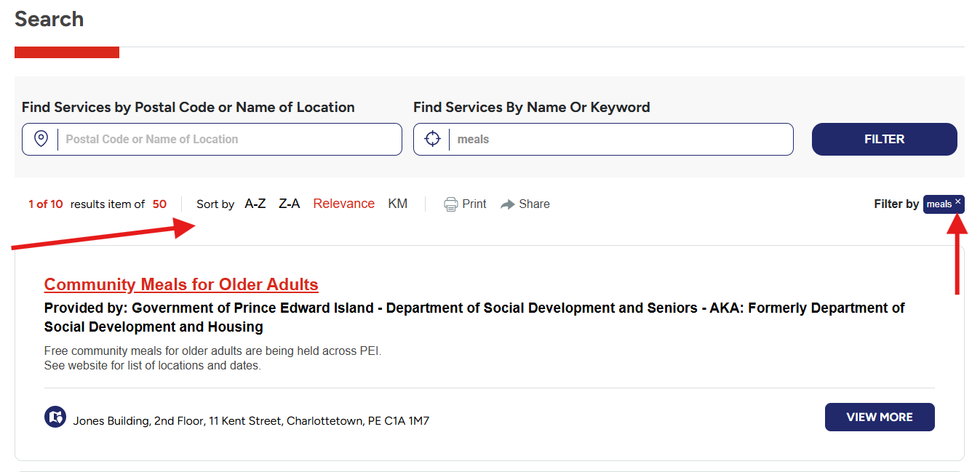This screenshot has height=472, width=980.
Task: Click the crosshair target icon in keyword field
Action: tap(433, 139)
